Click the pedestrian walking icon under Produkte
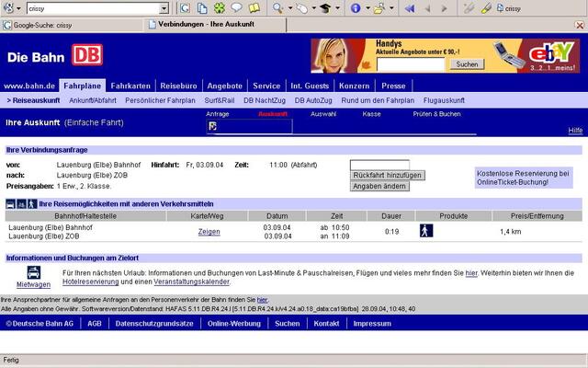This screenshot has height=368, width=588. click(x=426, y=231)
